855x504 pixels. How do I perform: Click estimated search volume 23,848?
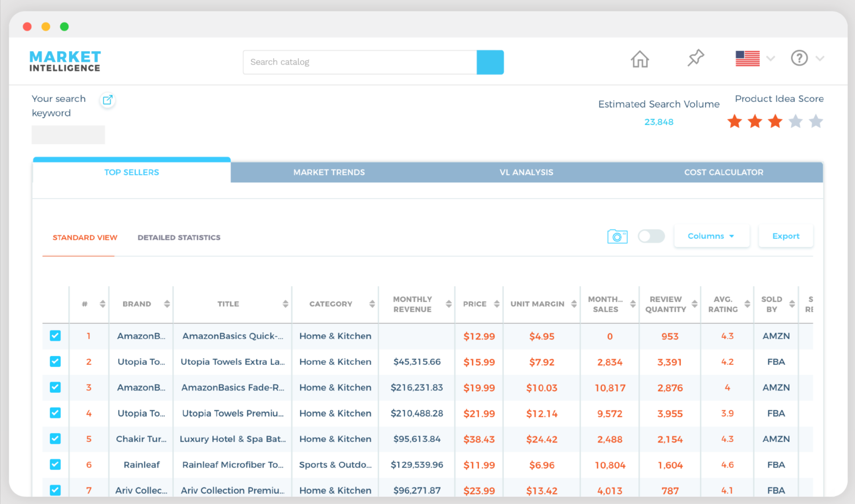659,122
